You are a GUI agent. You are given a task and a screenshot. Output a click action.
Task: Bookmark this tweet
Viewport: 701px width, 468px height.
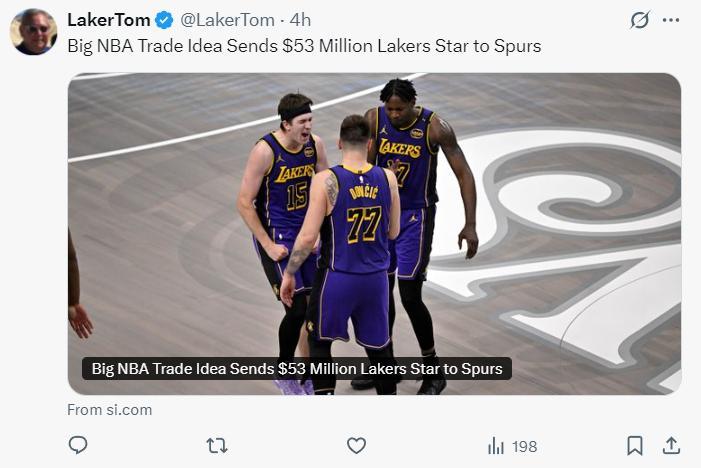tap(634, 445)
